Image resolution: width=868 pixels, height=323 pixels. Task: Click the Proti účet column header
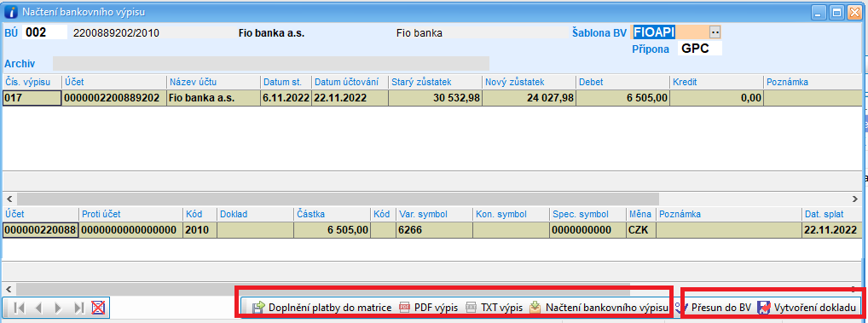pyautogui.click(x=130, y=214)
